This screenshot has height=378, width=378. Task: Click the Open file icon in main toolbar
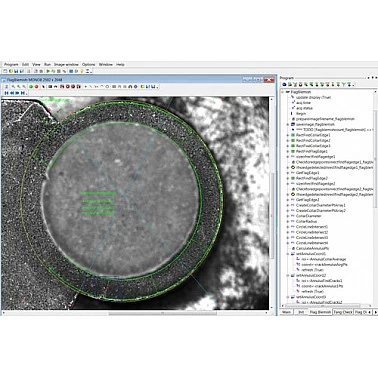(x=11, y=71)
